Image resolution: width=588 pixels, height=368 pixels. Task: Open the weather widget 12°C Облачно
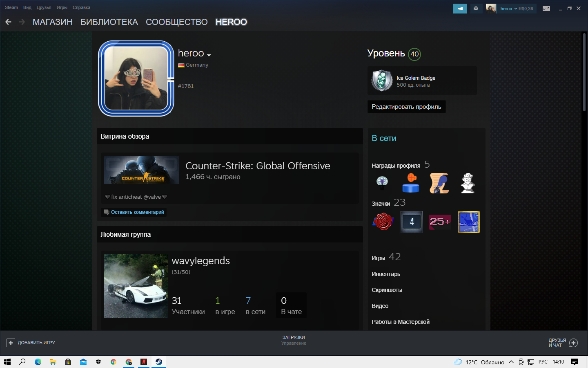(479, 362)
